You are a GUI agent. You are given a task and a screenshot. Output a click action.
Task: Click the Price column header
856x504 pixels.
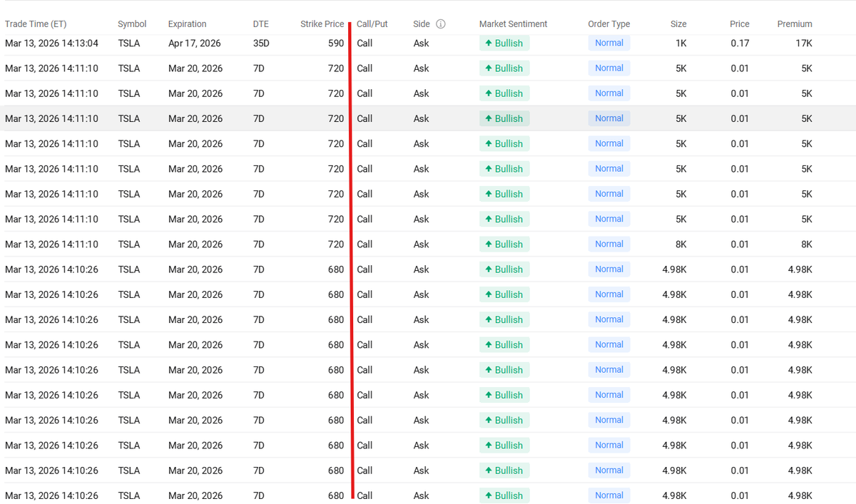tap(740, 24)
